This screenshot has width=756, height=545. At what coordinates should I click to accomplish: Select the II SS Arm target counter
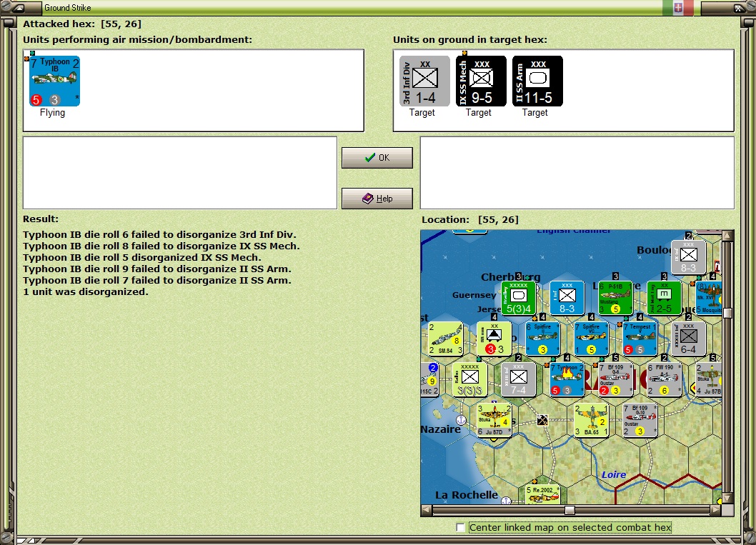point(537,81)
